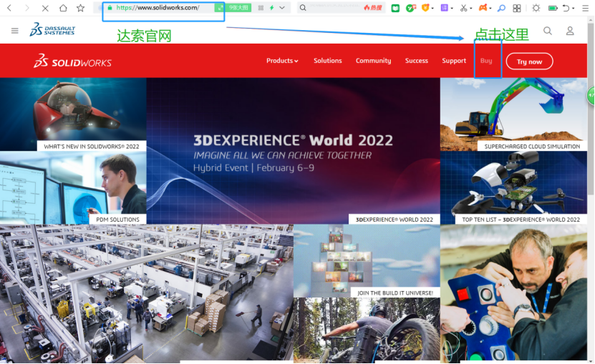Open the Solutions menu item

click(x=328, y=61)
